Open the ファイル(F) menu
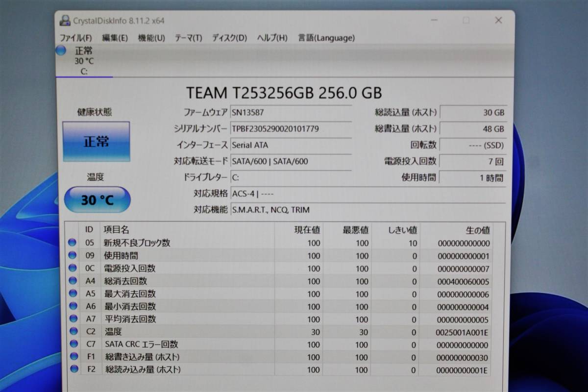This screenshot has width=588, height=392. [75, 38]
